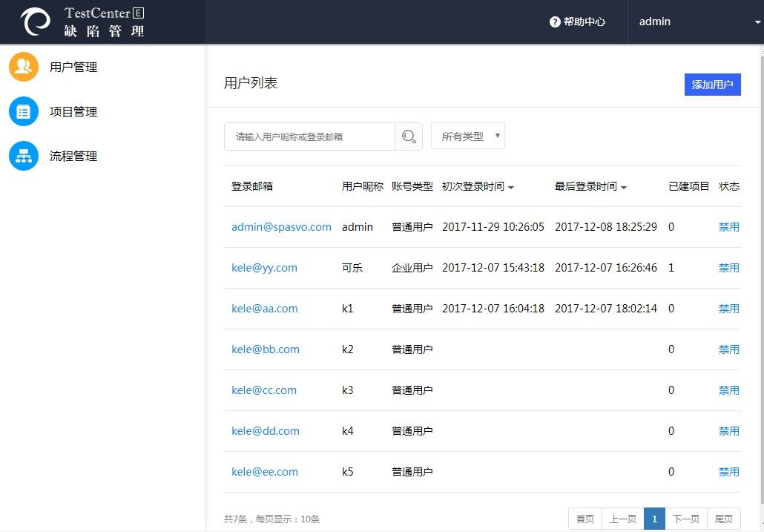Viewport: 764px width, 532px height.
Task: Click the search magnifier icon
Action: click(409, 137)
